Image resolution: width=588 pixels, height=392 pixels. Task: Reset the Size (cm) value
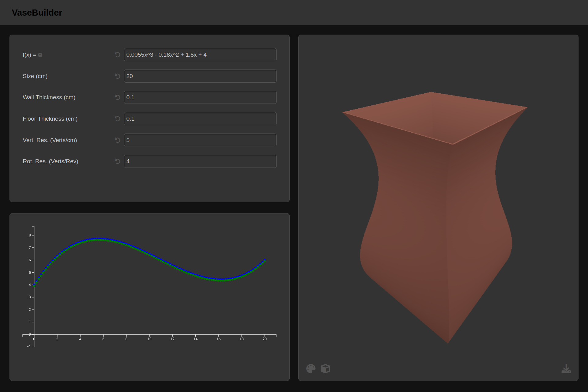[117, 76]
